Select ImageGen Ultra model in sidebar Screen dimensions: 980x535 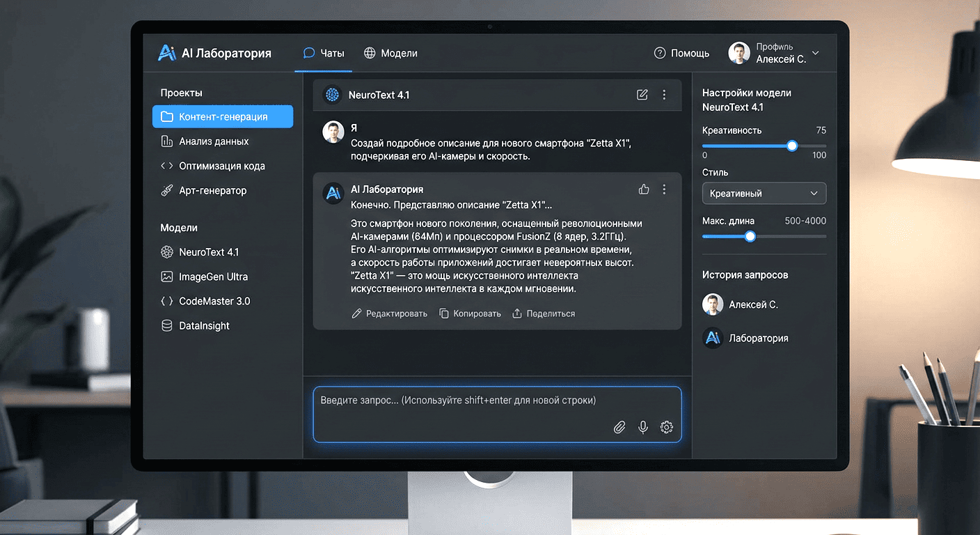pos(213,277)
